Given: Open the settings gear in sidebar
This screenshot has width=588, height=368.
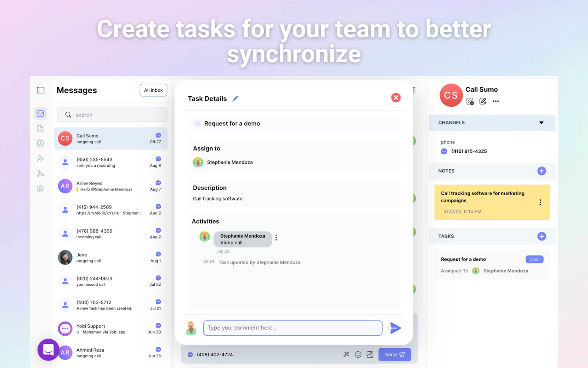Looking at the screenshot, I should pyautogui.click(x=40, y=189).
